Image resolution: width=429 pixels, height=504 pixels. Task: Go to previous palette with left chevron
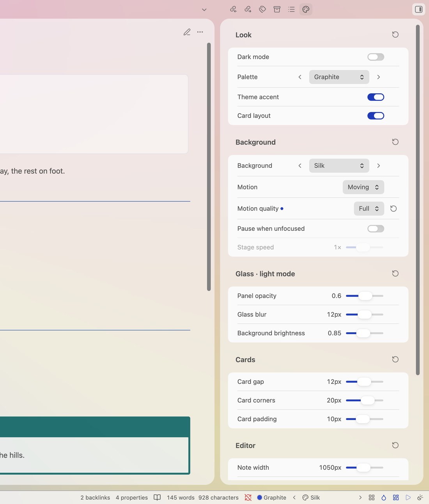click(x=300, y=77)
